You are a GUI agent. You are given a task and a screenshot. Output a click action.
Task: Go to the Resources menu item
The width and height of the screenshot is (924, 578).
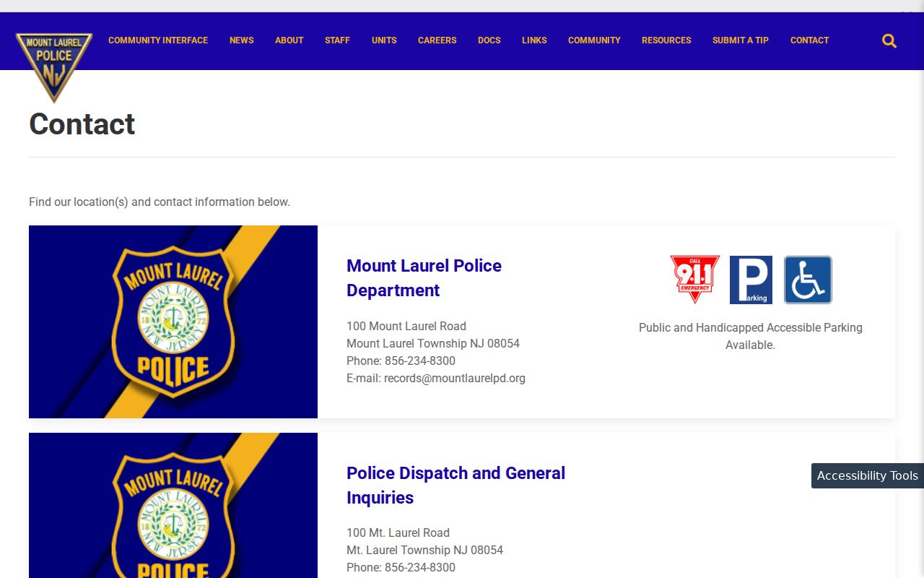pos(666,40)
